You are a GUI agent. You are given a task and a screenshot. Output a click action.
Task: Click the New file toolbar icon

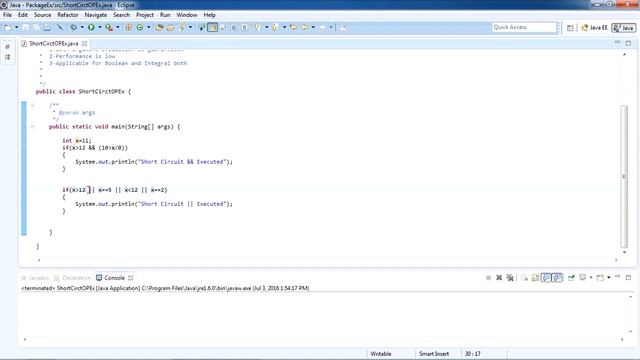[x=9, y=27]
